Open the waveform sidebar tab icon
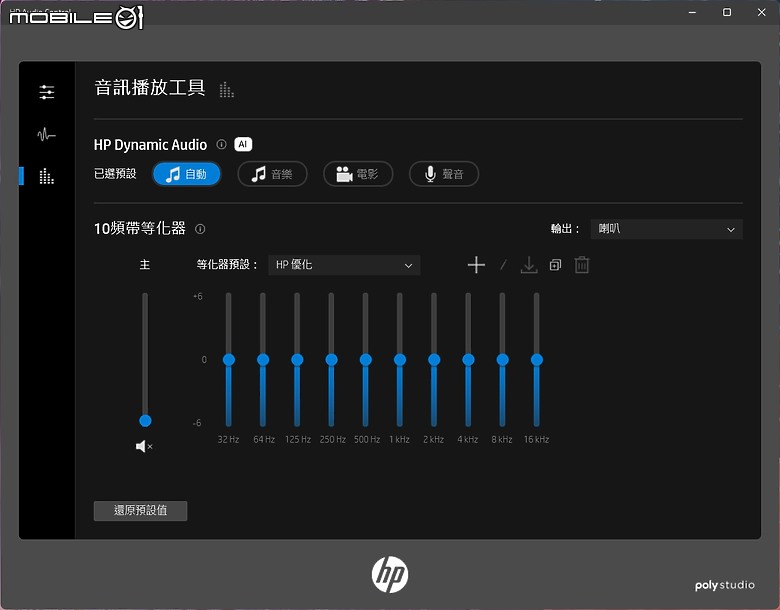 click(x=47, y=134)
